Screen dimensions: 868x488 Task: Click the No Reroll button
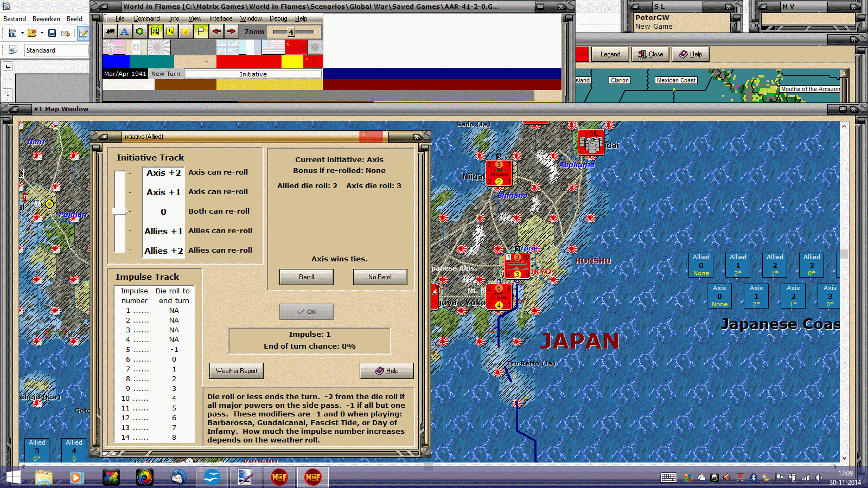click(380, 277)
